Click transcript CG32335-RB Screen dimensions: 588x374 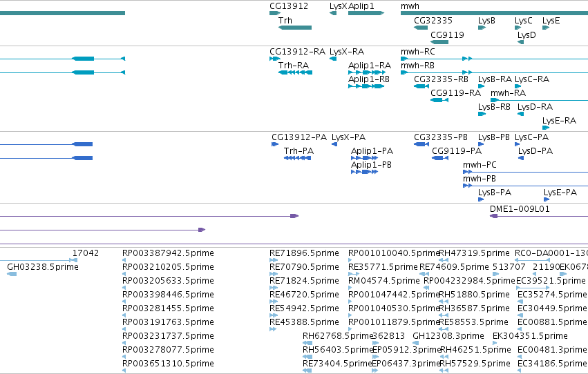pos(441,79)
